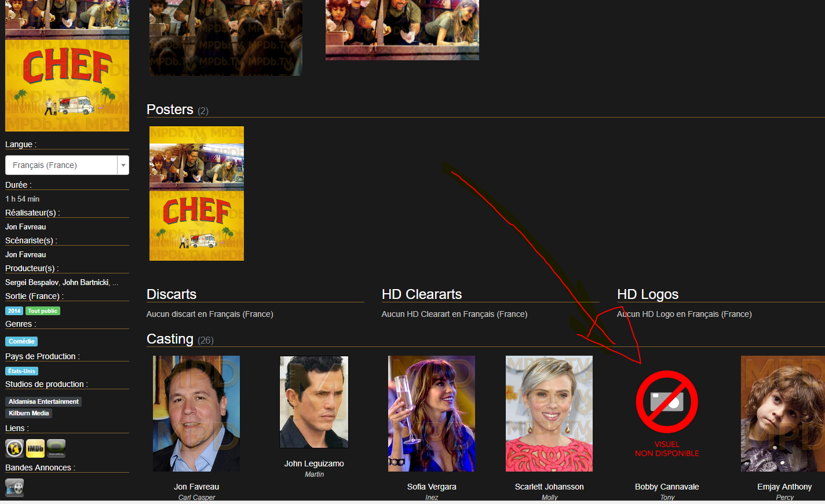Click the John Leguizamo cast name

click(x=314, y=463)
